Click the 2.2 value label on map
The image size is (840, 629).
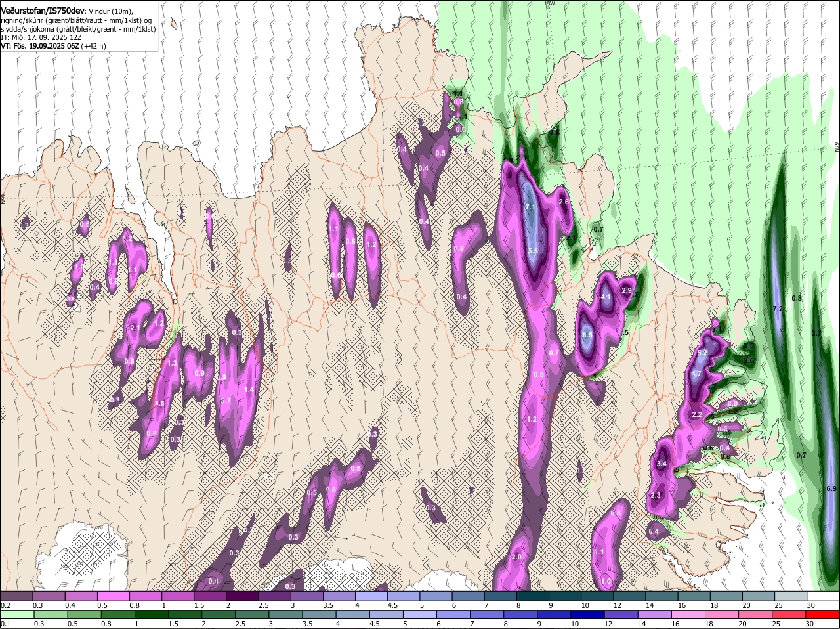[697, 414]
